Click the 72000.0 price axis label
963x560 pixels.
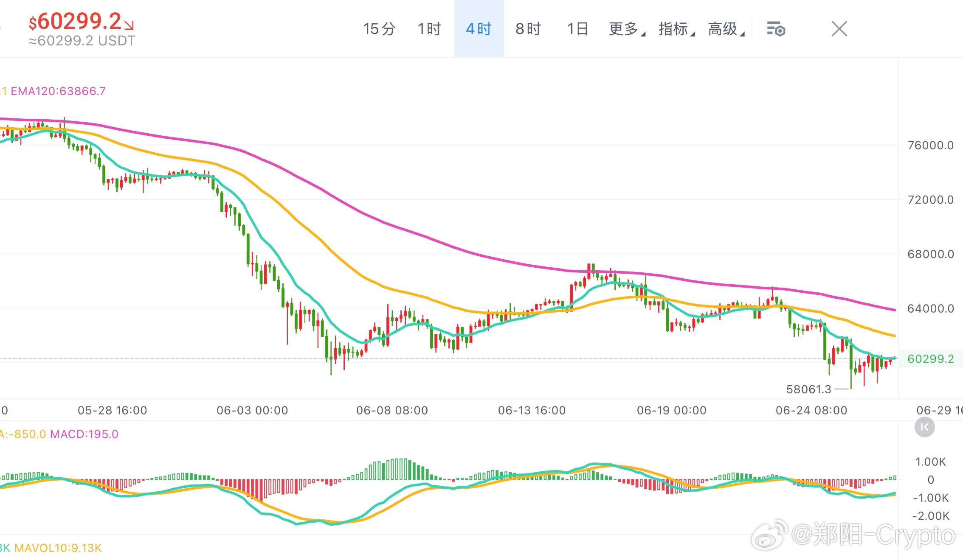tap(931, 200)
